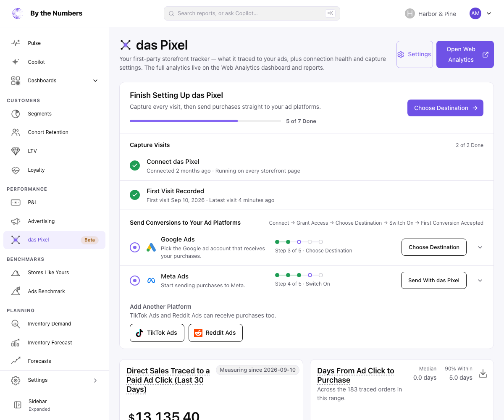Viewport: 504px width, 420px height.
Task: Open the Pulse page via its icon
Action: coord(16,43)
